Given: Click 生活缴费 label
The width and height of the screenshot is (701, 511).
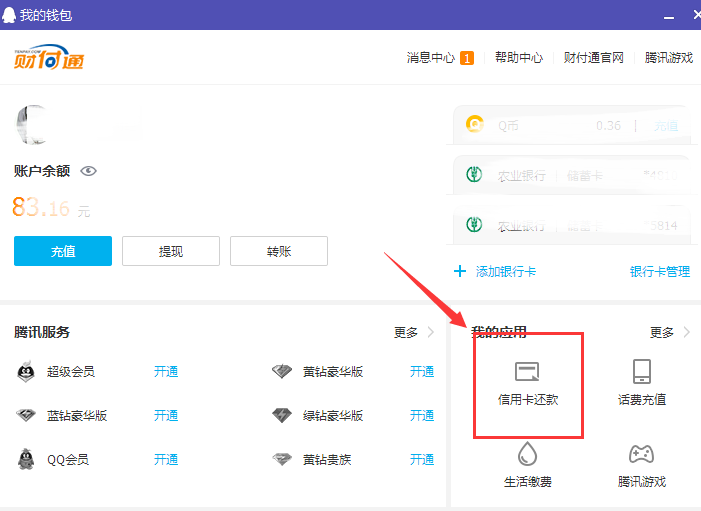Looking at the screenshot, I should tap(528, 481).
